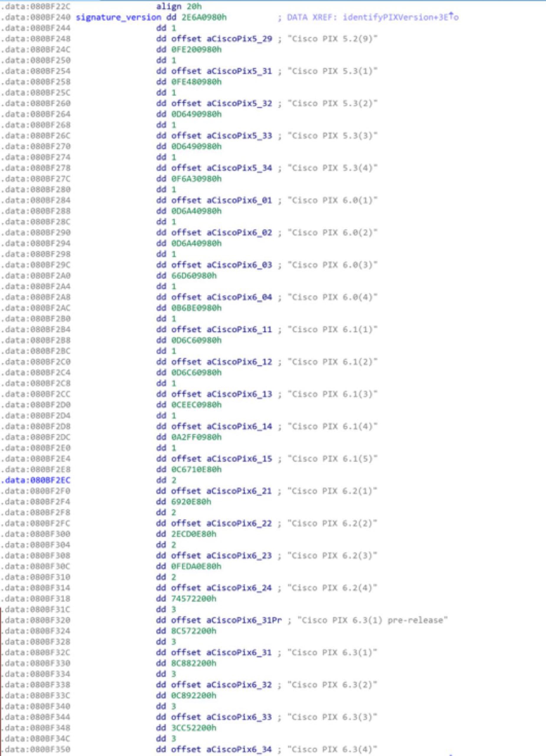The height and width of the screenshot is (756, 546).
Task: Select value 0FE480980h
Action: tap(196, 82)
